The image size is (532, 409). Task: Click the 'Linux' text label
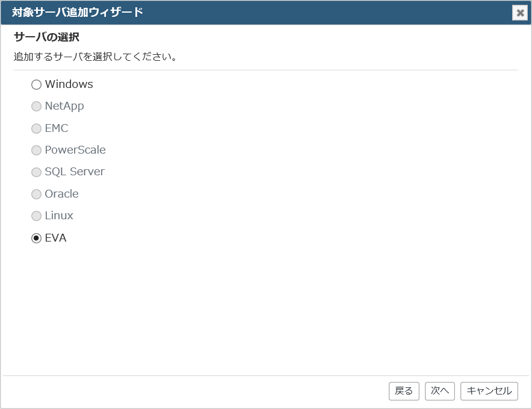pyautogui.click(x=59, y=216)
